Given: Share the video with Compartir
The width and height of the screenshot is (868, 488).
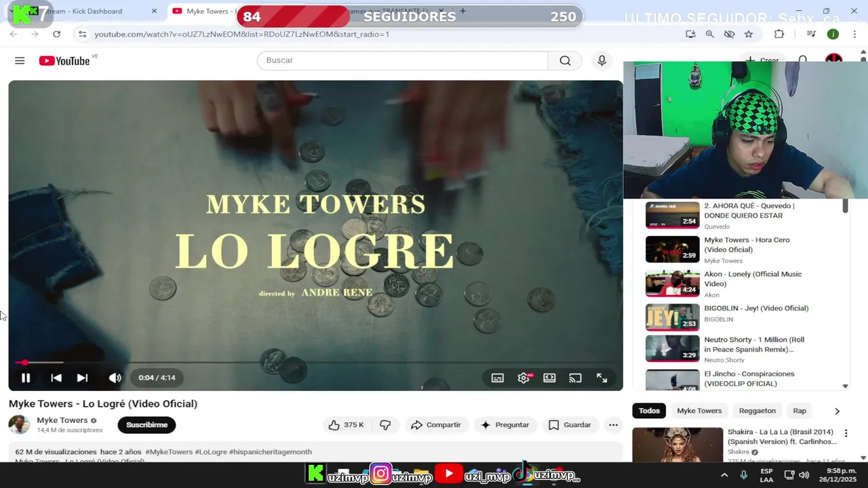Looking at the screenshot, I should 436,425.
